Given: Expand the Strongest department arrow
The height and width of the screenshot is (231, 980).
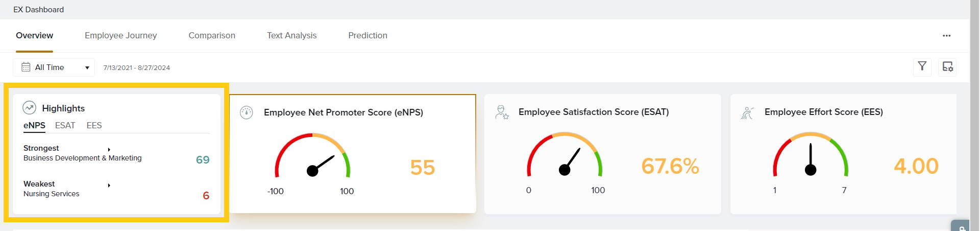Looking at the screenshot, I should [x=109, y=149].
